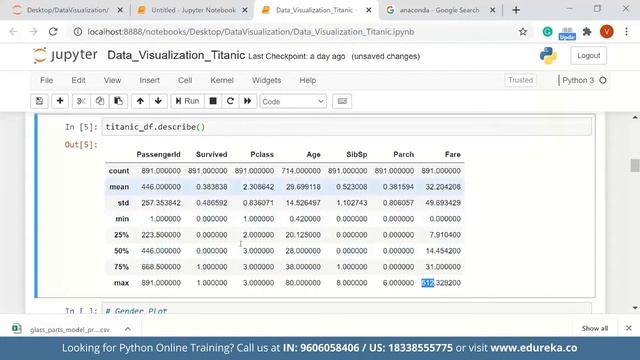Click the # Gender Plot code cell

pyautogui.click(x=347, y=309)
